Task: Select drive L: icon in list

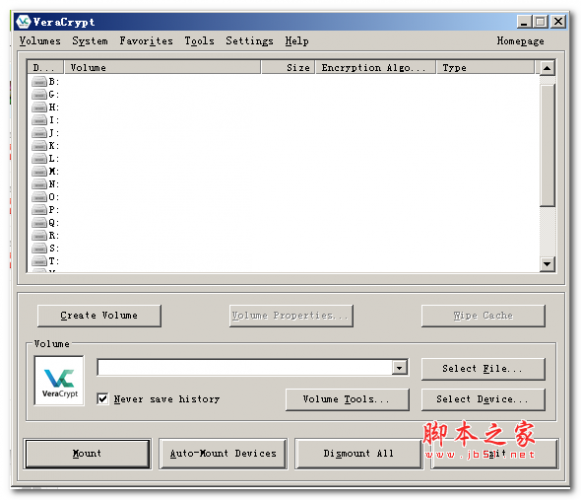Action: click(x=39, y=158)
